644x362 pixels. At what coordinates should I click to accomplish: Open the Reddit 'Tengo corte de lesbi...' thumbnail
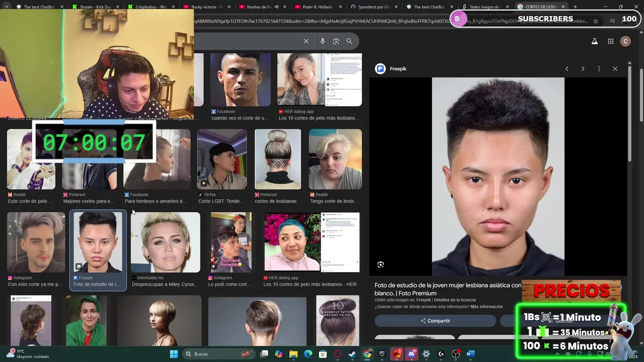pos(335,159)
